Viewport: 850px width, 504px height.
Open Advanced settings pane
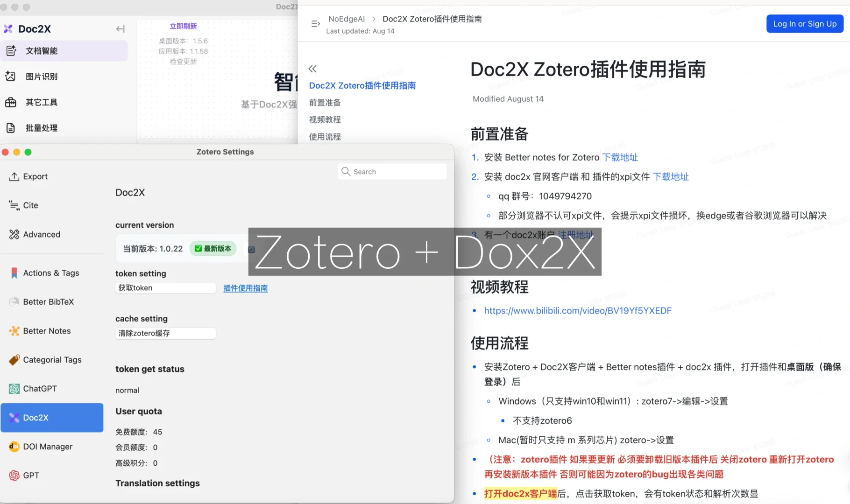click(x=41, y=234)
